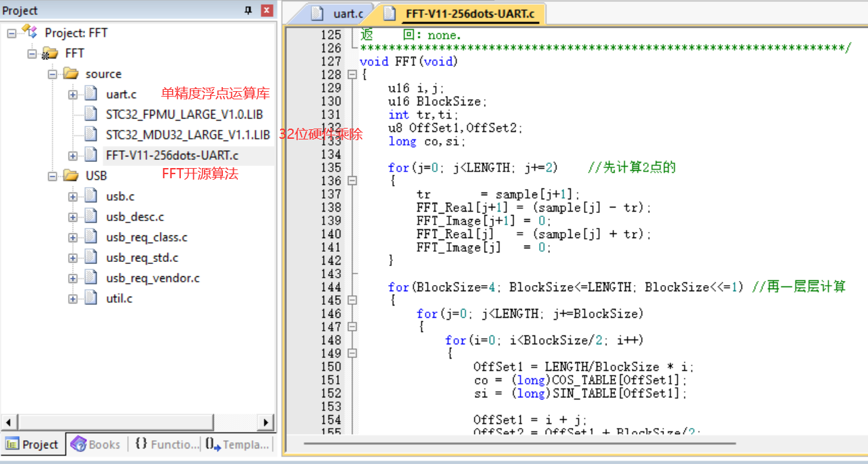Click 'FFT_Image[j+1] = 0;' on line 139
Image resolution: width=868 pixels, height=464 pixels.
(483, 221)
